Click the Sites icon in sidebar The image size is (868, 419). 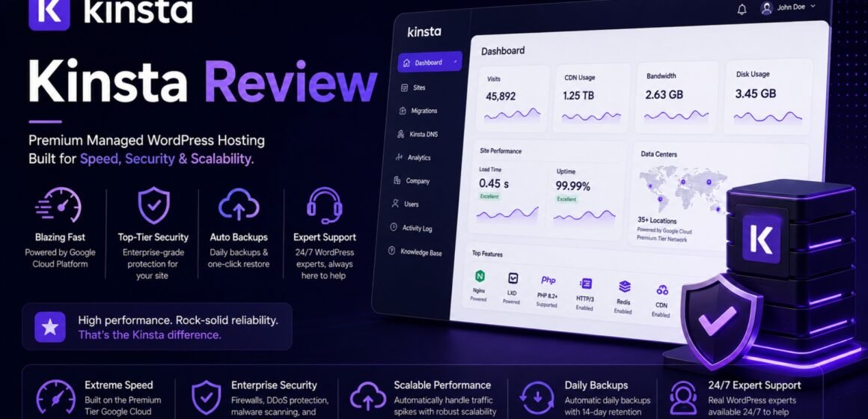click(404, 88)
